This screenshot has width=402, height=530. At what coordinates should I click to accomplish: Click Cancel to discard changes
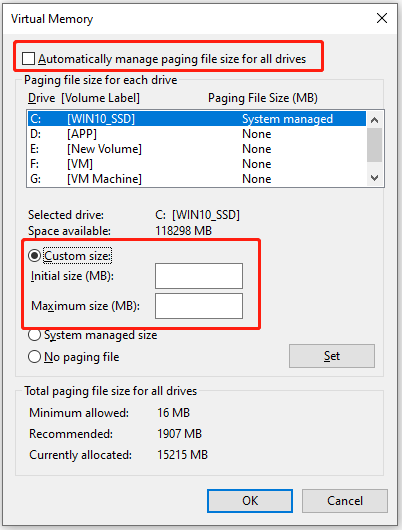(345, 501)
